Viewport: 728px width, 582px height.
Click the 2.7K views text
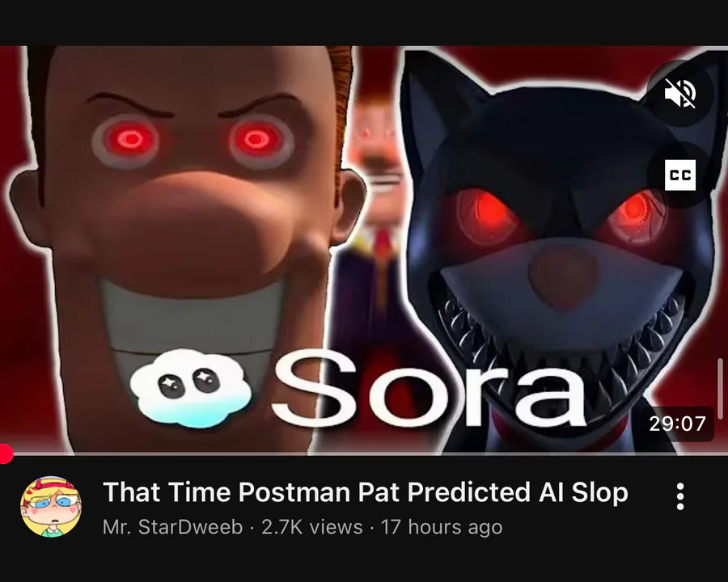(x=311, y=527)
